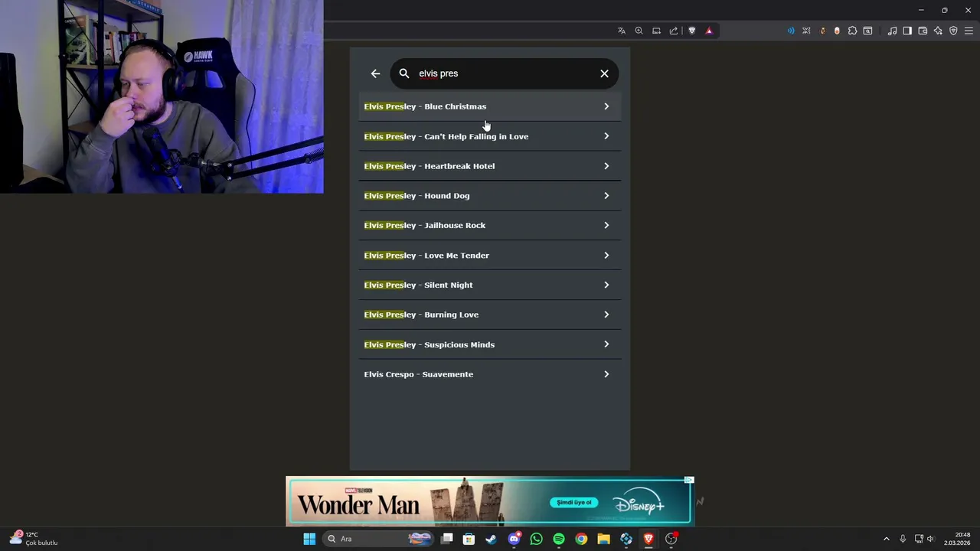Open Brave Shields lion icon

[x=692, y=31]
